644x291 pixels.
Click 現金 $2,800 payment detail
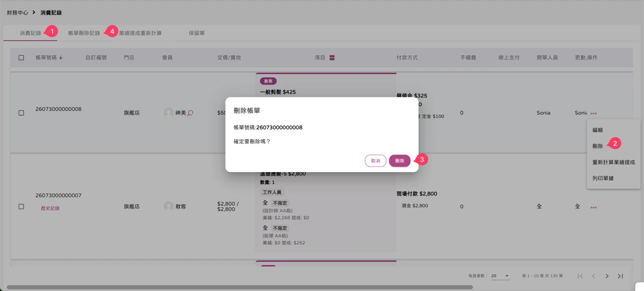(x=415, y=206)
